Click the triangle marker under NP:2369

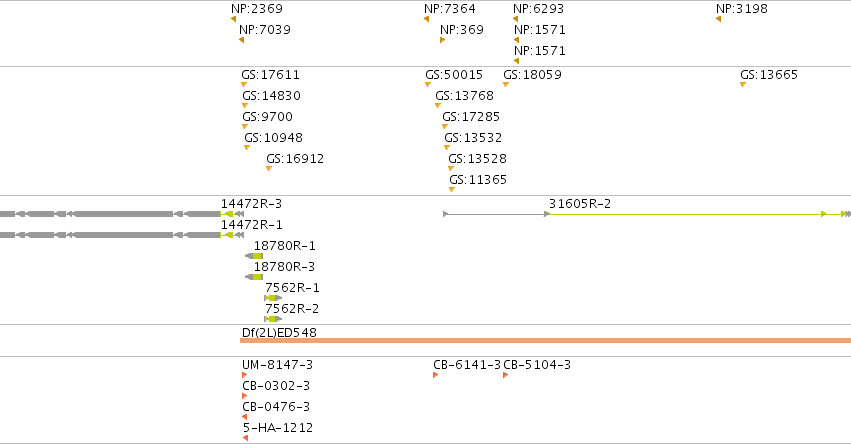[x=234, y=19]
